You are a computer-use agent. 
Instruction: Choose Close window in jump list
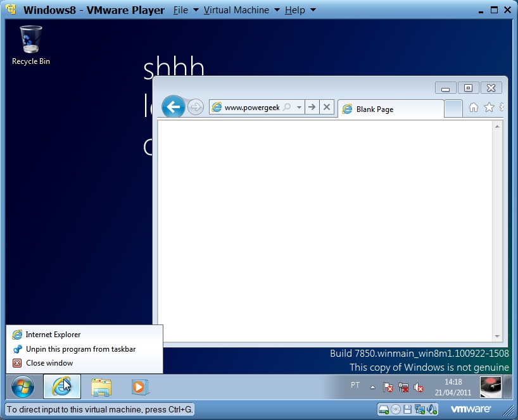coord(85,363)
